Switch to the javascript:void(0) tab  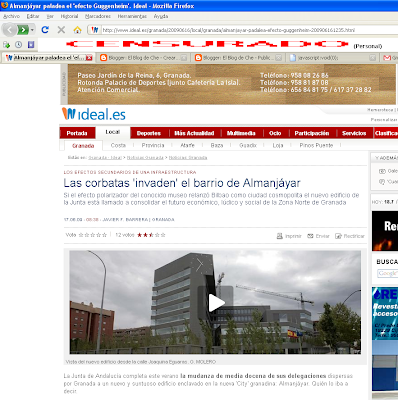[x=333, y=58]
